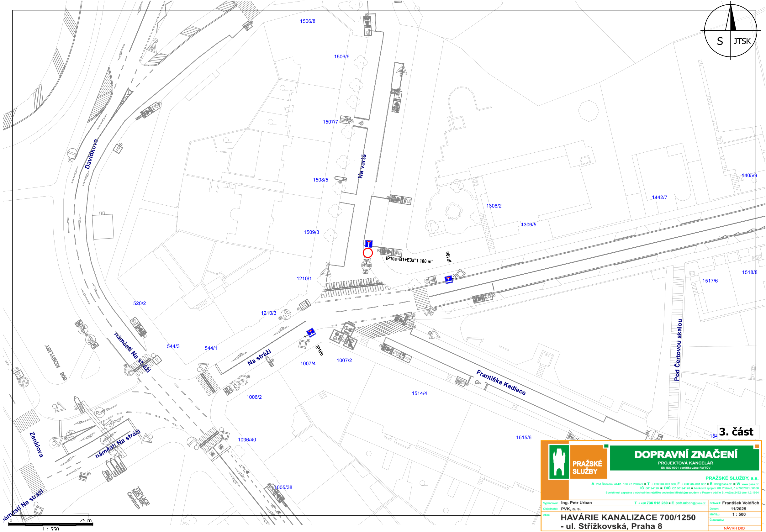Select parcel number 1515/6
The width and height of the screenshot is (766, 532).
tap(524, 438)
